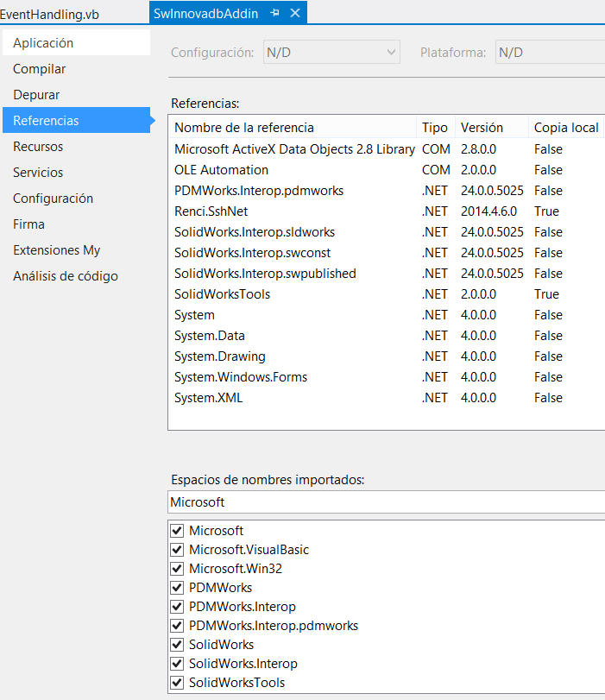Sort references by Versión column
This screenshot has width=605, height=700.
point(492,128)
